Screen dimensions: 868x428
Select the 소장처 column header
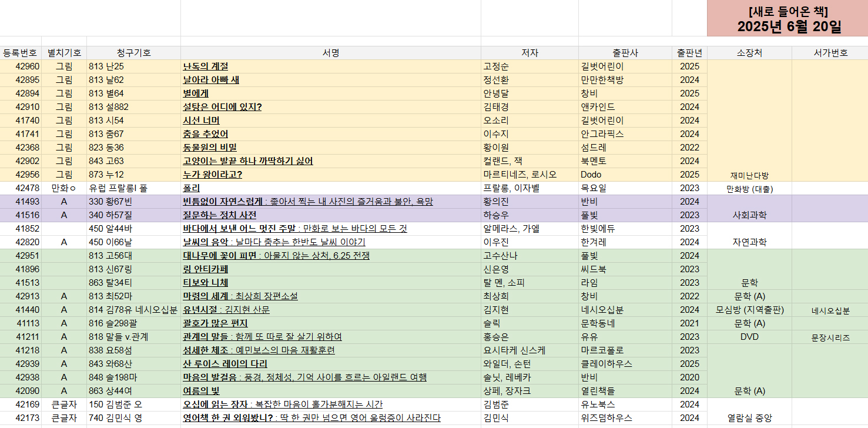click(749, 53)
